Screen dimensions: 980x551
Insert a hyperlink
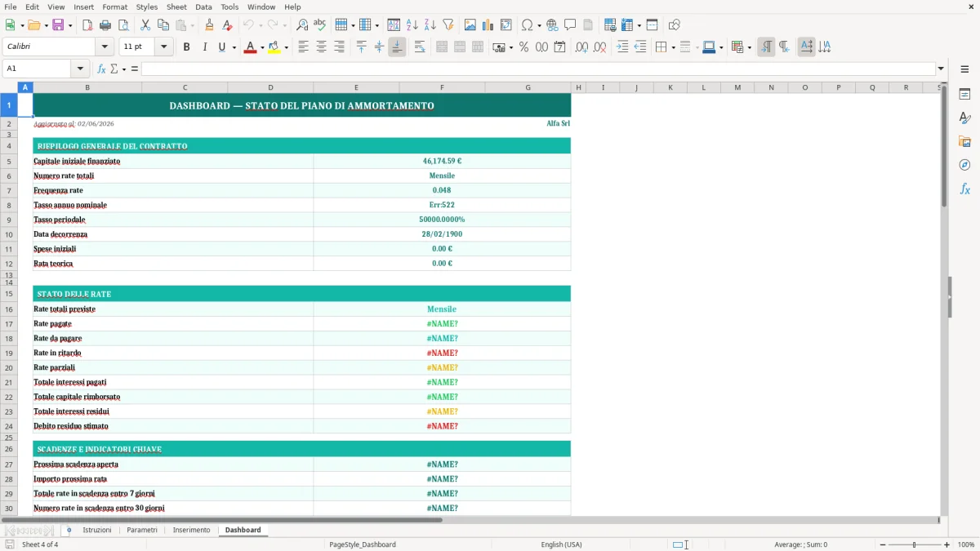[x=552, y=25]
